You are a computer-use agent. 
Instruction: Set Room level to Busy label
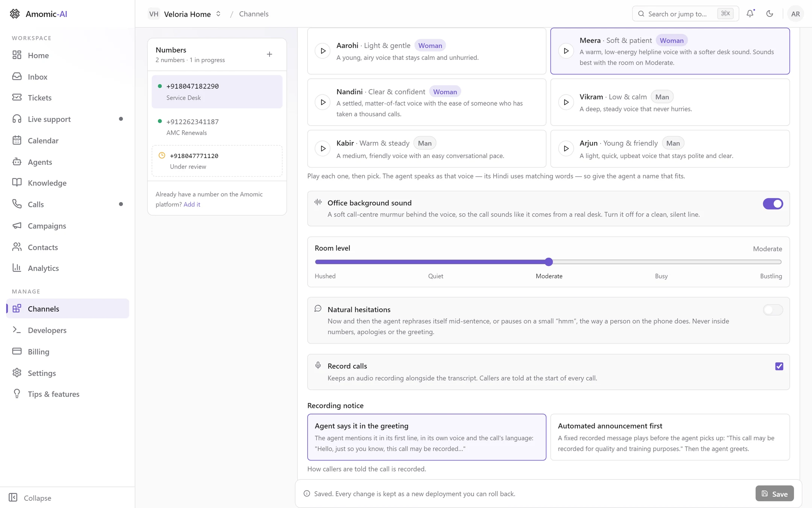point(661,276)
